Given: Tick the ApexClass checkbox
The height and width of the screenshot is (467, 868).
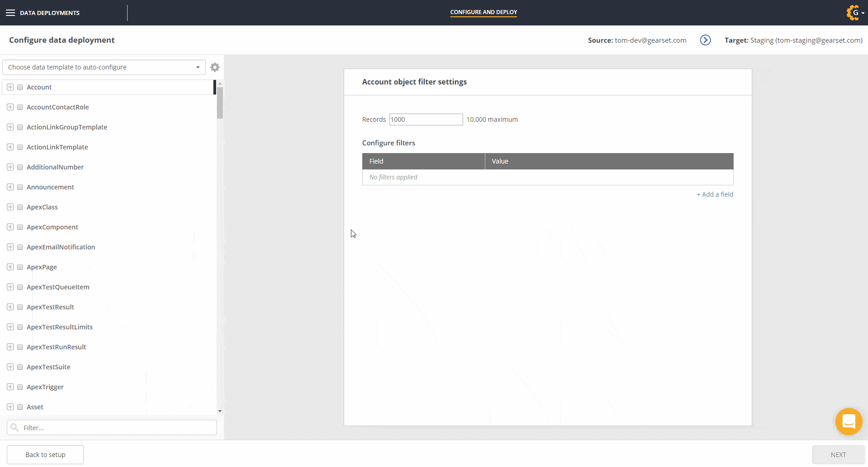Looking at the screenshot, I should click(20, 207).
